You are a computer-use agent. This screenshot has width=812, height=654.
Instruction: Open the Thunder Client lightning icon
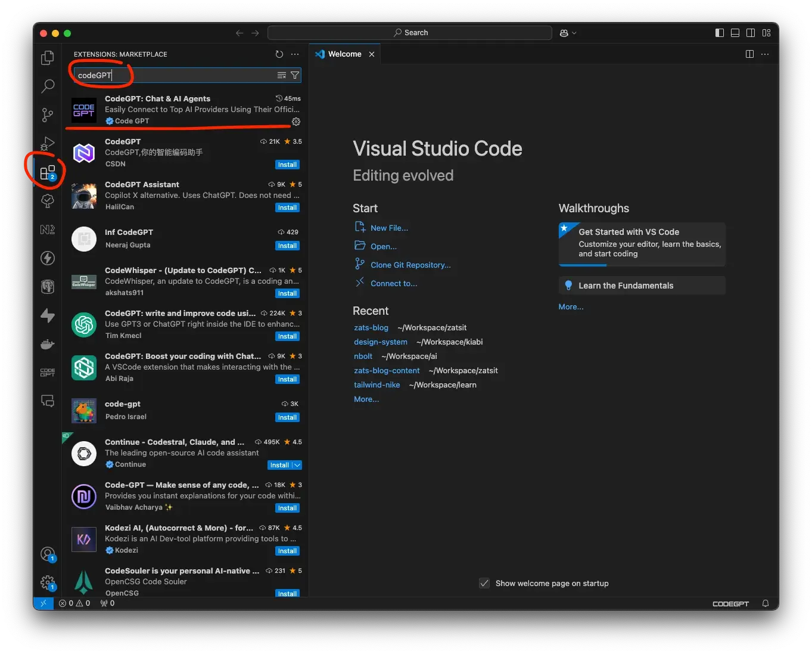[47, 258]
